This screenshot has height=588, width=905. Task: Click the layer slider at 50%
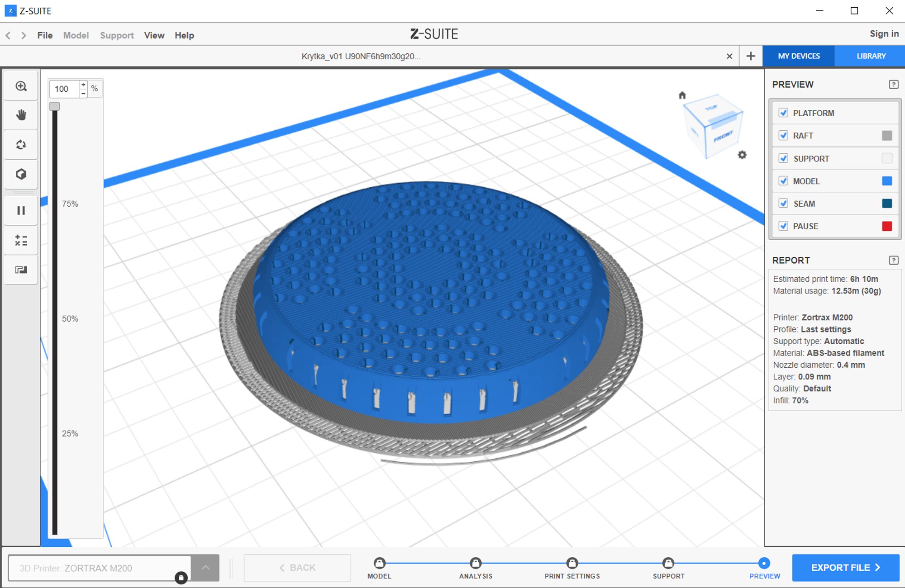coord(54,319)
